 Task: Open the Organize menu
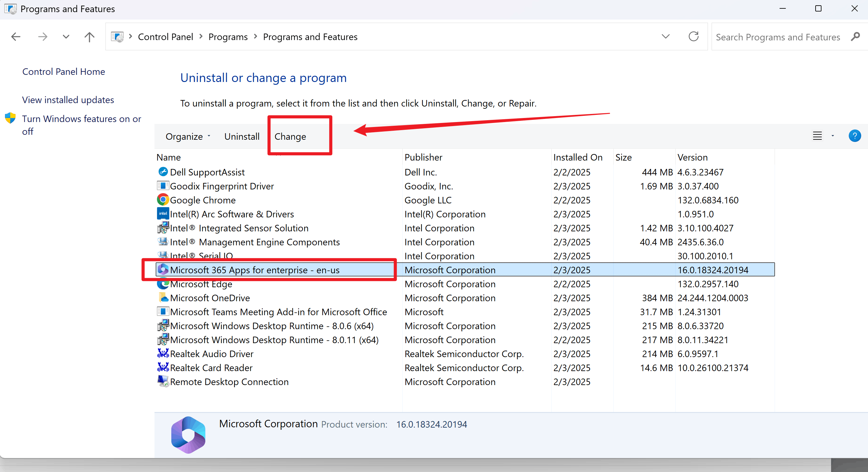coord(188,136)
